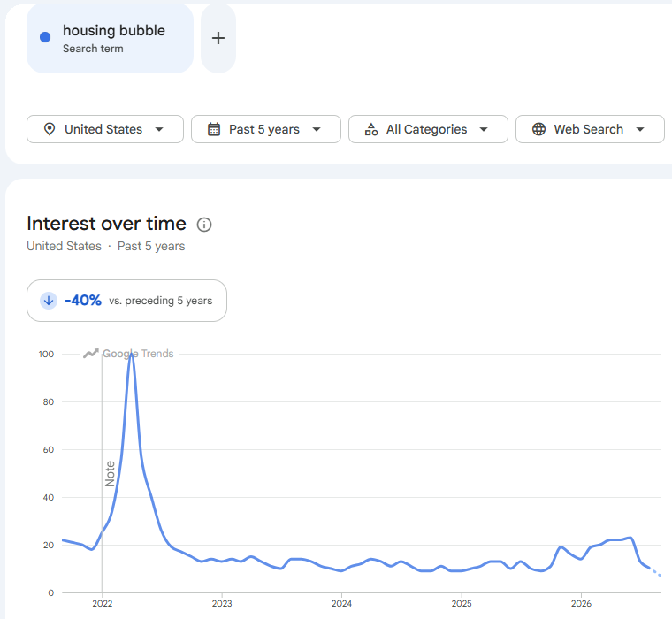
Task: Click the 2024 label on the time axis
Action: coord(341,604)
